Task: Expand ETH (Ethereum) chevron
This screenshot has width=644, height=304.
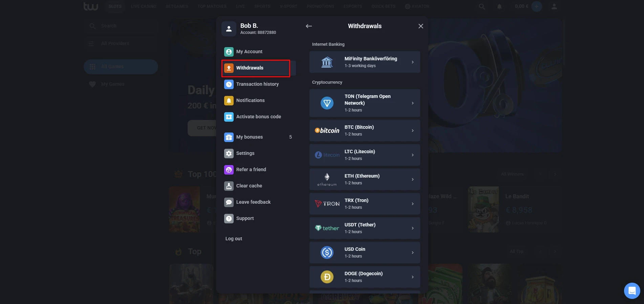Action: tap(413, 179)
